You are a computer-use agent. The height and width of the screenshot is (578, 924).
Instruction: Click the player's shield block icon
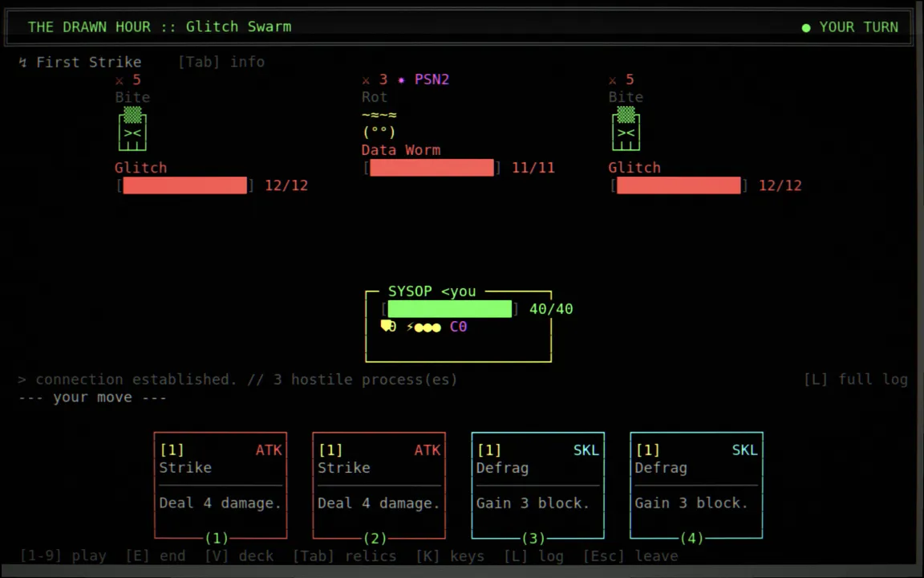point(388,326)
